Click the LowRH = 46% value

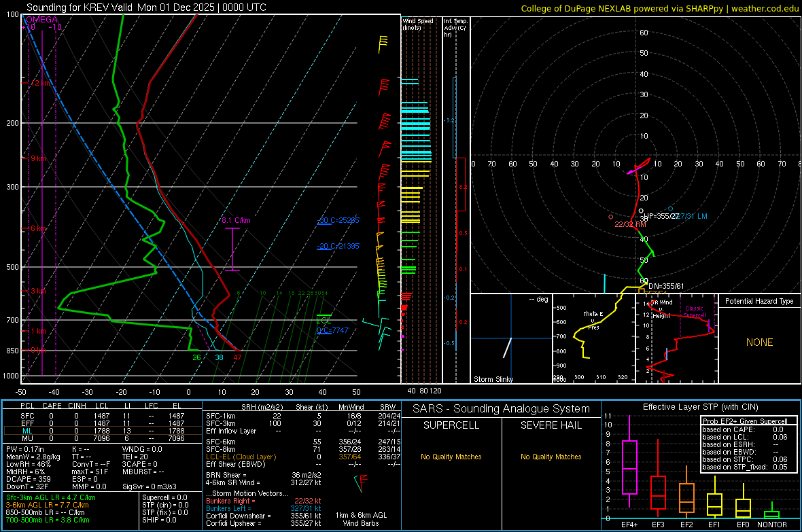pos(29,464)
